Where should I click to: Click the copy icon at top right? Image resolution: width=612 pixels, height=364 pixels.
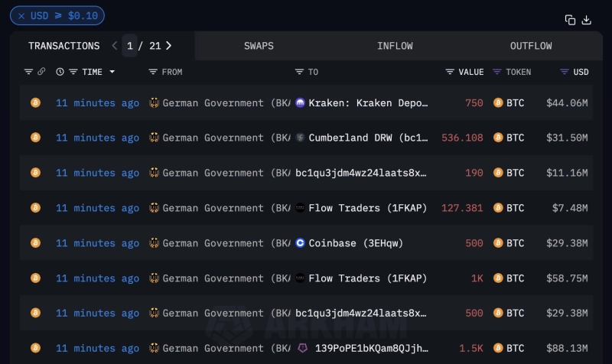570,20
